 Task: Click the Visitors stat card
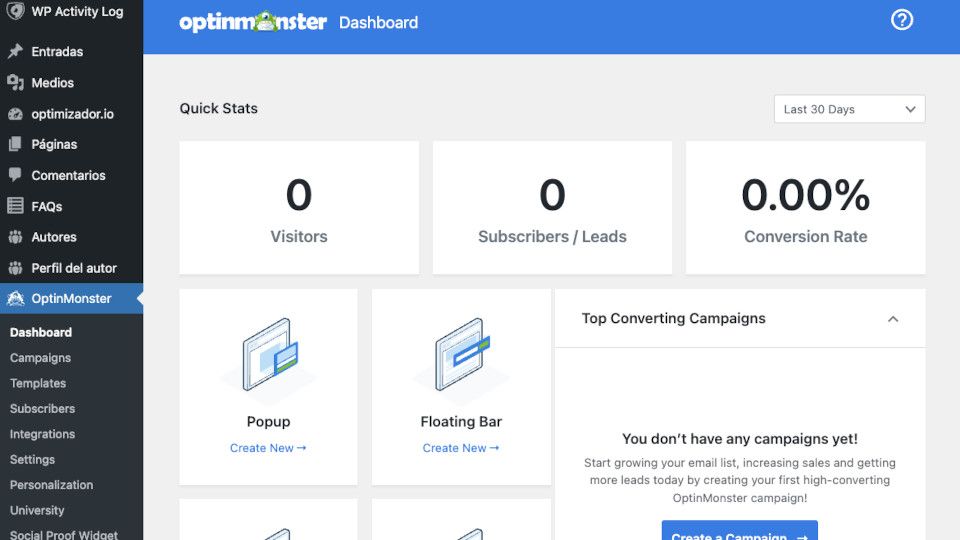pyautogui.click(x=299, y=208)
